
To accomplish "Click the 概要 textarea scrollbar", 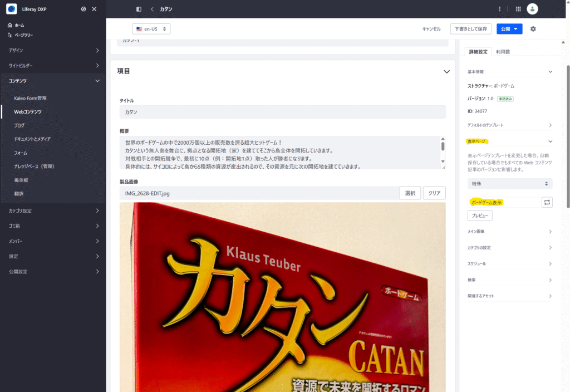I will [x=443, y=146].
